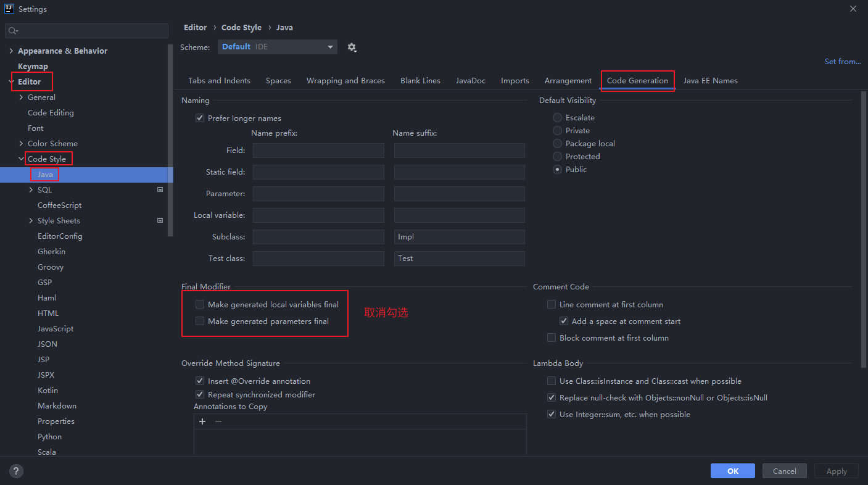Click the project-level icon beside Style Sheets
868x485 pixels.
[x=160, y=221]
